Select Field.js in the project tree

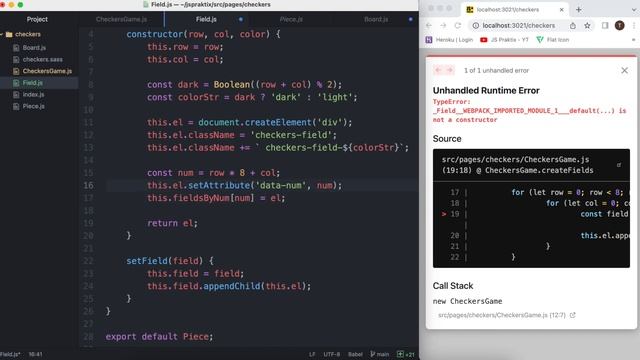(33, 83)
